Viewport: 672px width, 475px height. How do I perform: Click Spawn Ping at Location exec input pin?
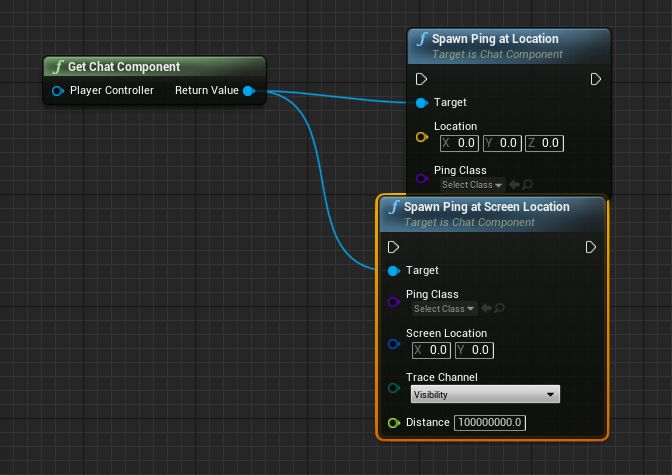click(421, 79)
